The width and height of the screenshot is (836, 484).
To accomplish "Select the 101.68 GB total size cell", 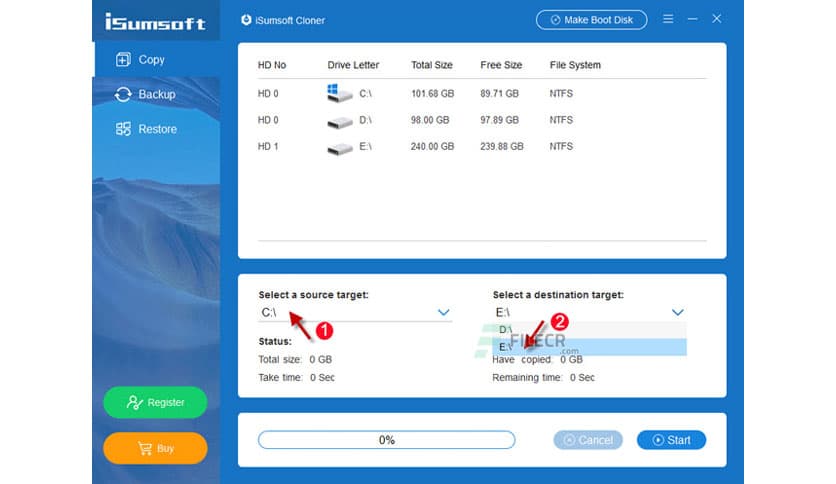I will tap(432, 94).
